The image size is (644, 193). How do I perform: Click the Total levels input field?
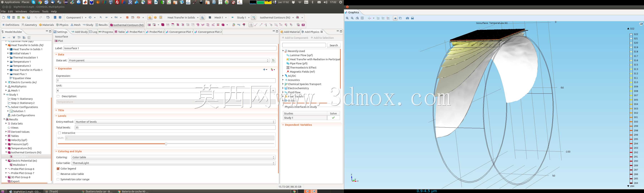175,128
